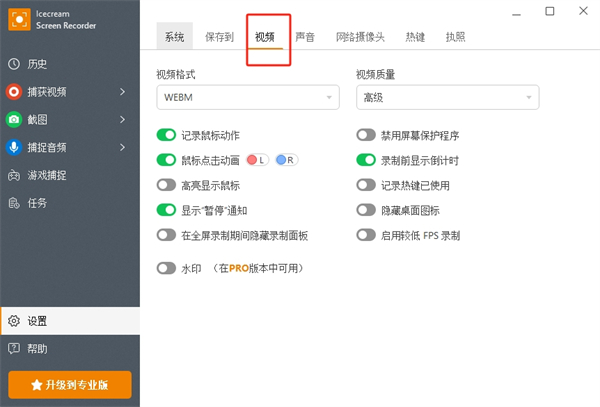
Task: Click the Tasks clipboard icon
Action: [14, 203]
